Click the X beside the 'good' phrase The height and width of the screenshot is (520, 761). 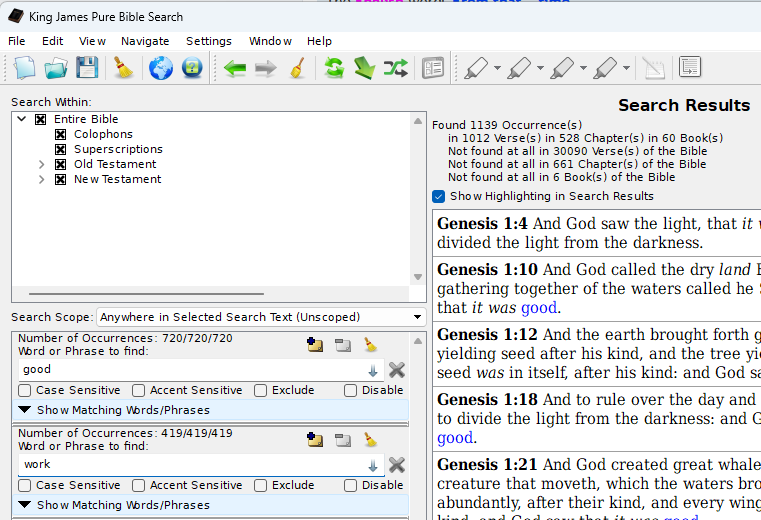397,370
